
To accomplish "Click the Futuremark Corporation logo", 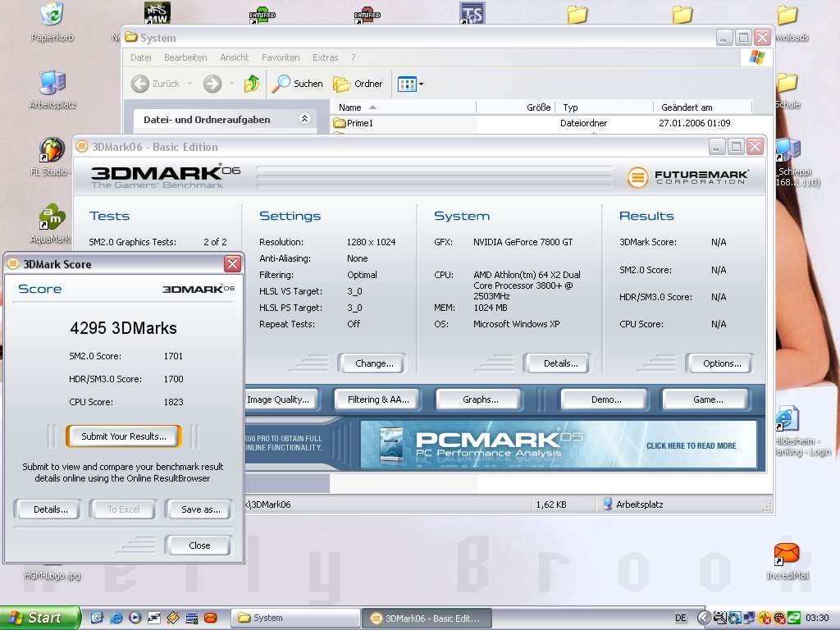I will point(687,177).
